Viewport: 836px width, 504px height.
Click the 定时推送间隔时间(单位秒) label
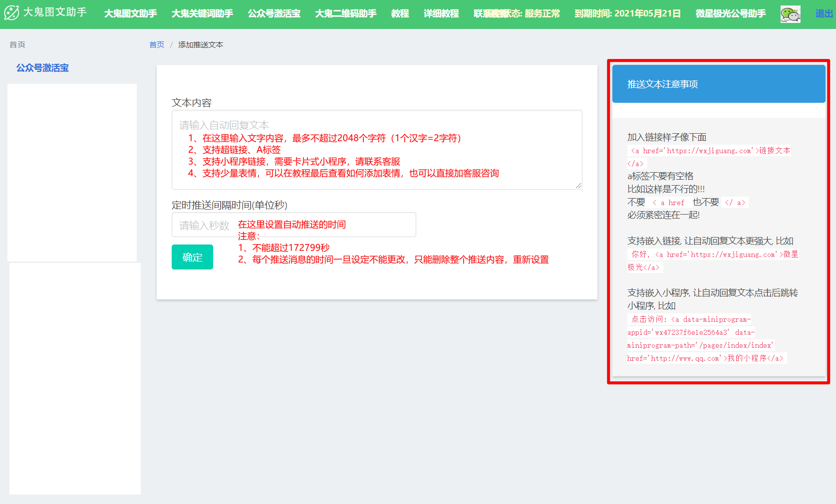click(230, 205)
